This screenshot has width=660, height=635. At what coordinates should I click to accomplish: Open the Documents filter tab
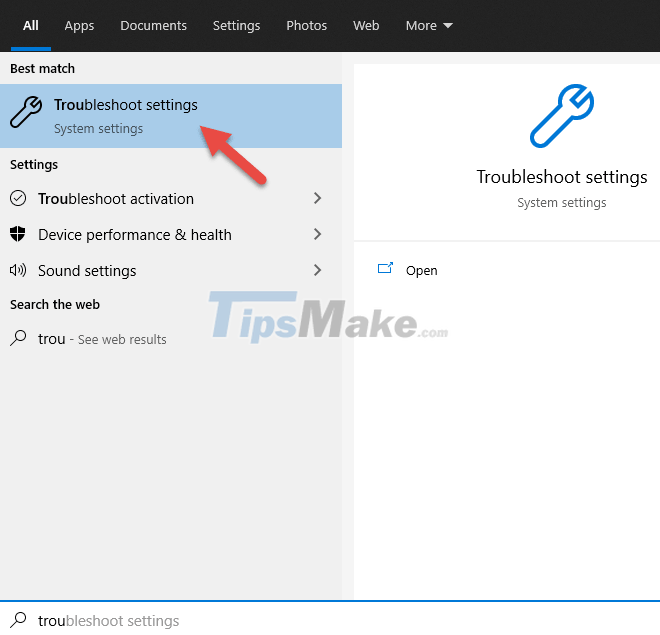153,26
